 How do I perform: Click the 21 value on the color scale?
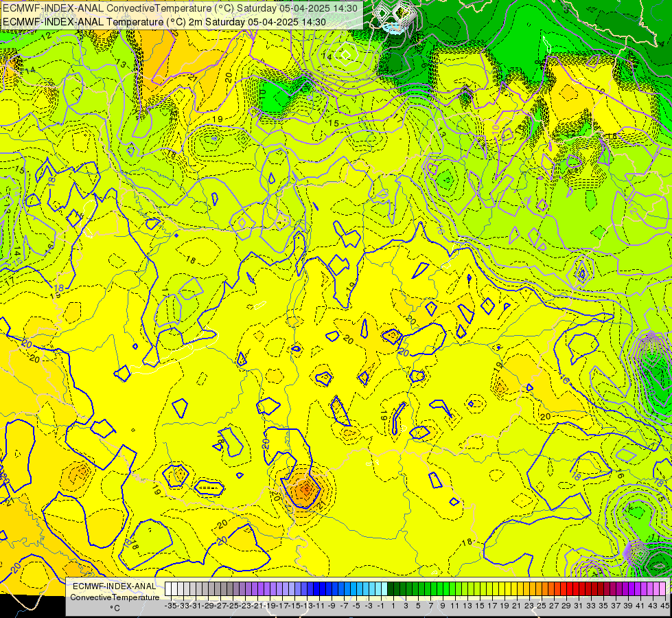click(517, 606)
